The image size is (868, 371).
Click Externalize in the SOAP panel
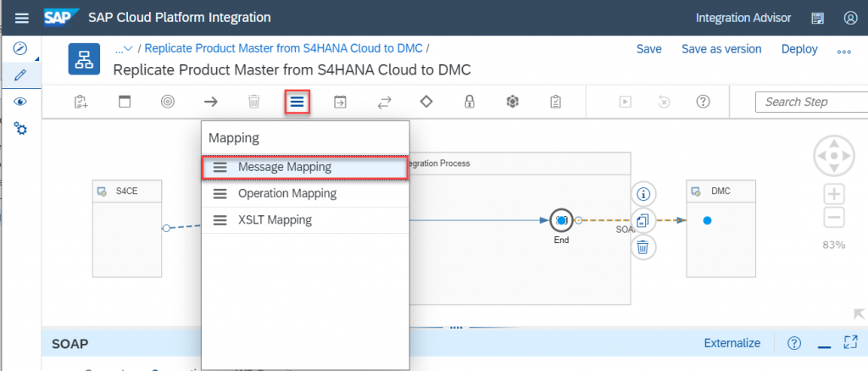coord(732,343)
